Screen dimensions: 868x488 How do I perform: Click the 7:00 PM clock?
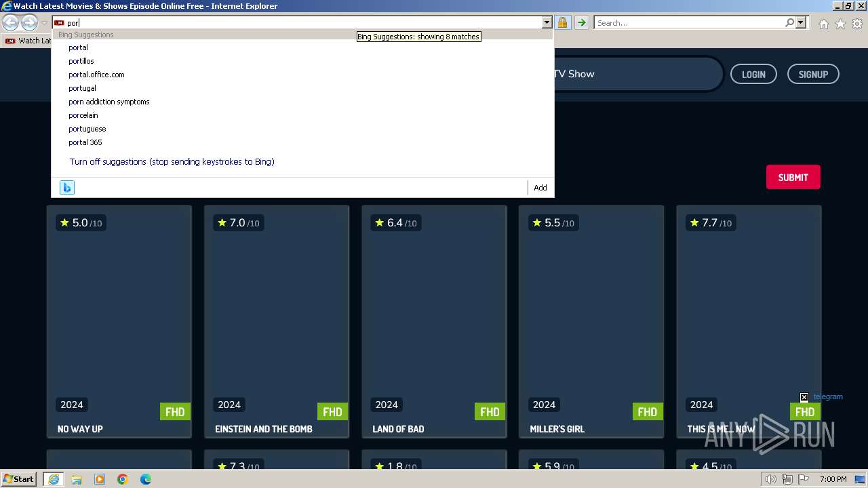pyautogui.click(x=833, y=479)
